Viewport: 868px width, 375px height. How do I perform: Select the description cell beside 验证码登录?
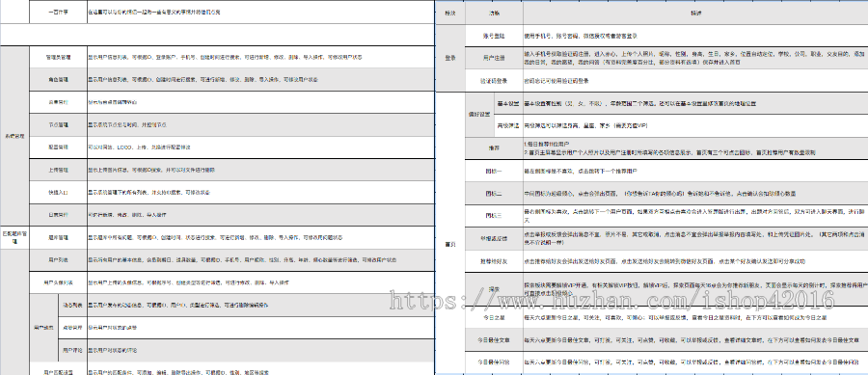click(x=695, y=81)
